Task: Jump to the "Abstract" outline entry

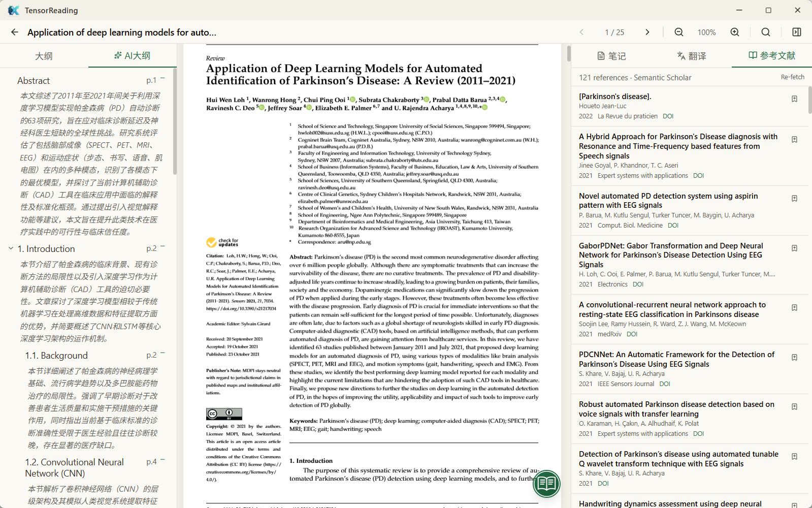Action: tap(34, 81)
